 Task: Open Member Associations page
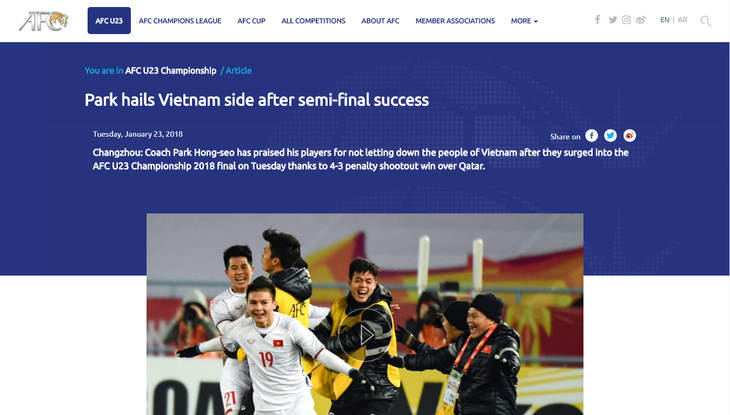(455, 21)
